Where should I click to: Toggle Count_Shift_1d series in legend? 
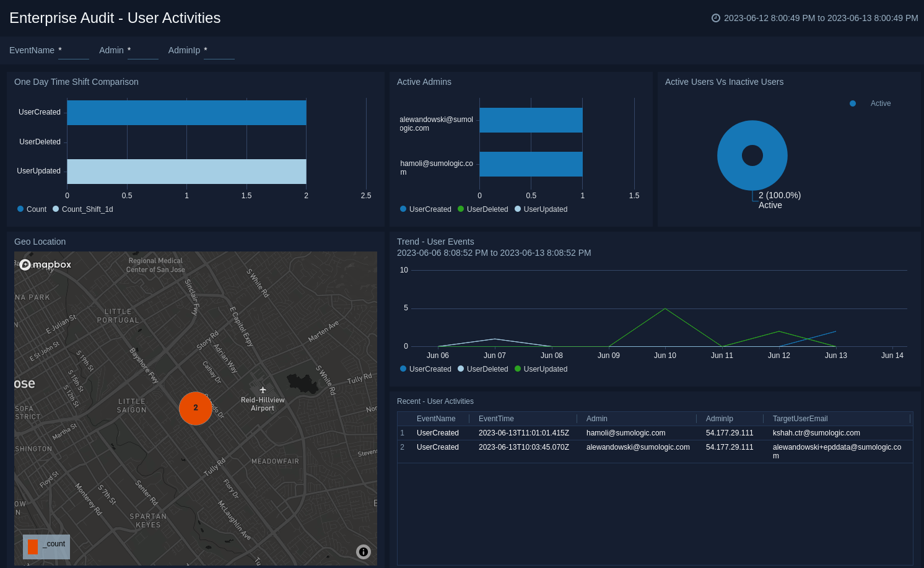coord(83,209)
